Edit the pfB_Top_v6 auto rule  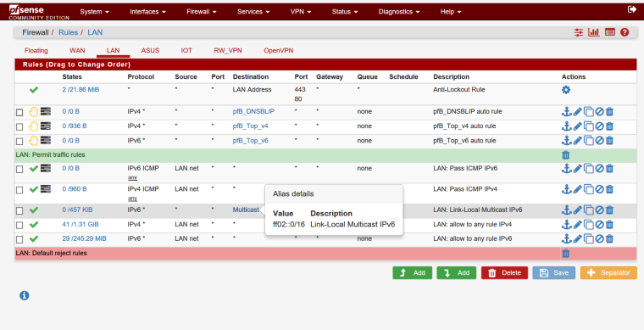pyautogui.click(x=577, y=141)
